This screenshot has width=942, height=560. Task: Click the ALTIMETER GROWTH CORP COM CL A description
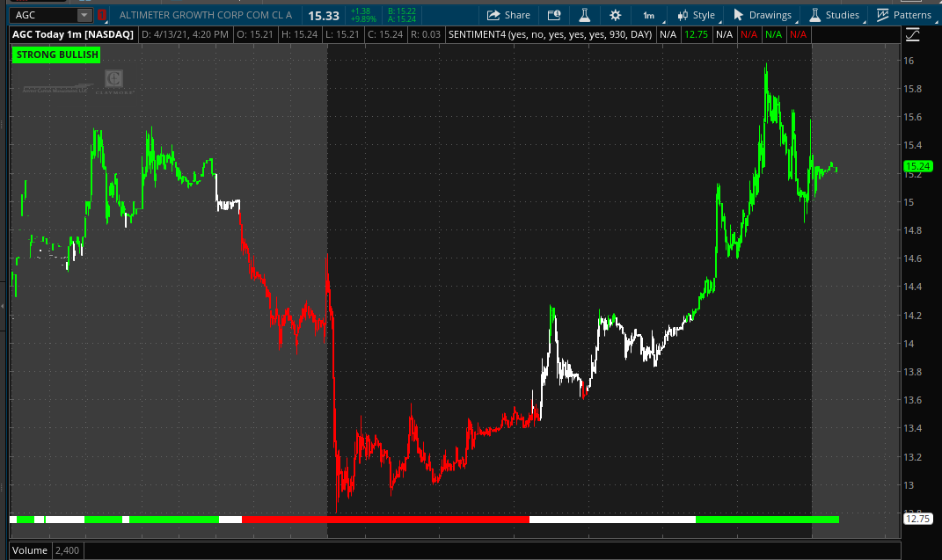(x=206, y=15)
